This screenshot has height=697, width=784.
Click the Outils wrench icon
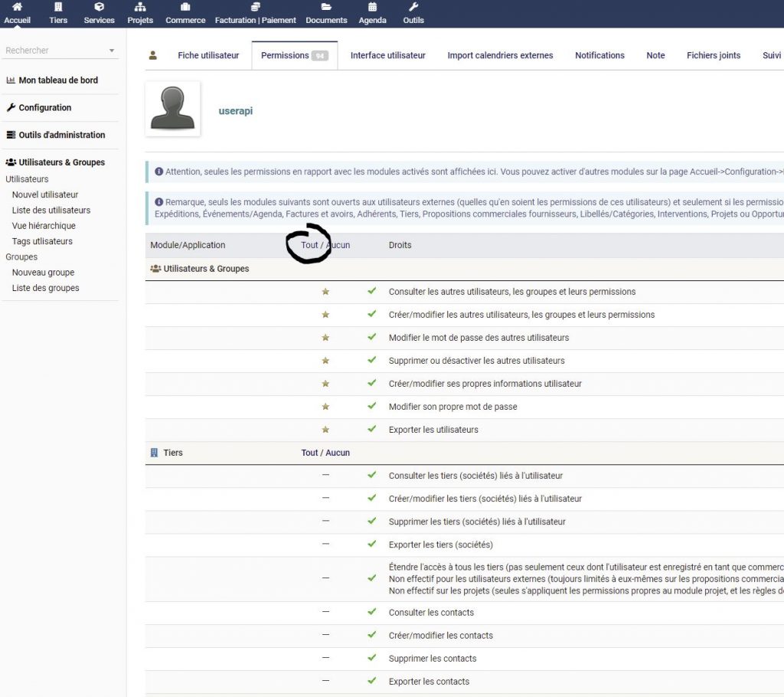(413, 7)
